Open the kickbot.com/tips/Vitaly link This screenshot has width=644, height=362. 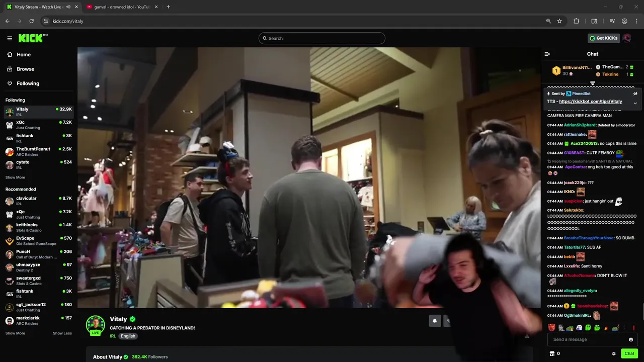[590, 102]
